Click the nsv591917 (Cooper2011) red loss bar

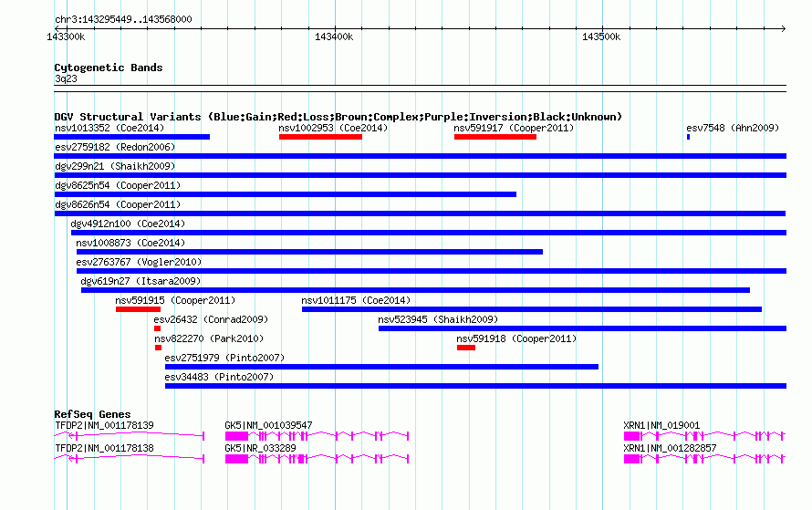(495, 137)
